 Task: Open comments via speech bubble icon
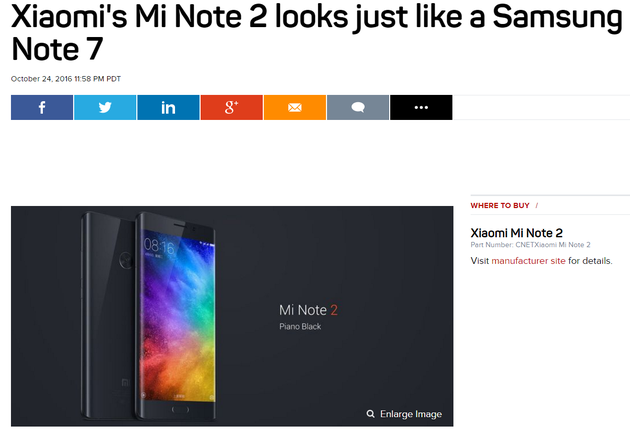[358, 107]
